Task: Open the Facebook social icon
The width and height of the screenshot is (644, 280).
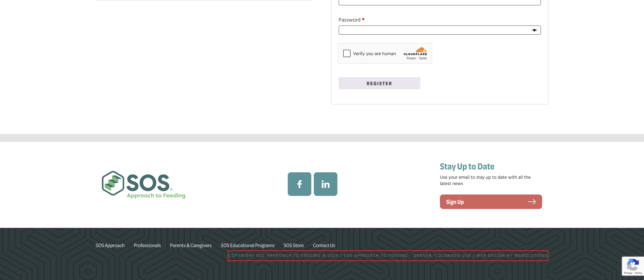Action: click(299, 184)
